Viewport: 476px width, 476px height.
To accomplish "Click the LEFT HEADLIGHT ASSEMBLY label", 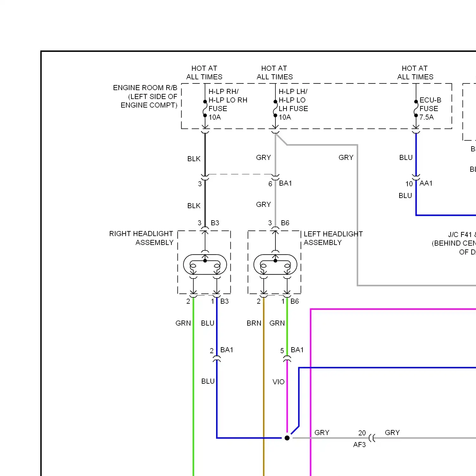I will pyautogui.click(x=333, y=238).
